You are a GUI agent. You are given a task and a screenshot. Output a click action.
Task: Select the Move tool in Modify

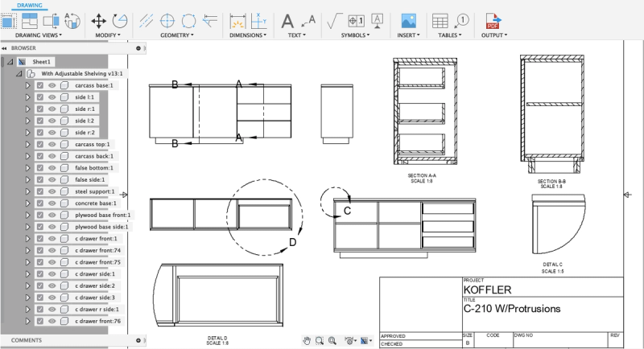[x=98, y=21]
